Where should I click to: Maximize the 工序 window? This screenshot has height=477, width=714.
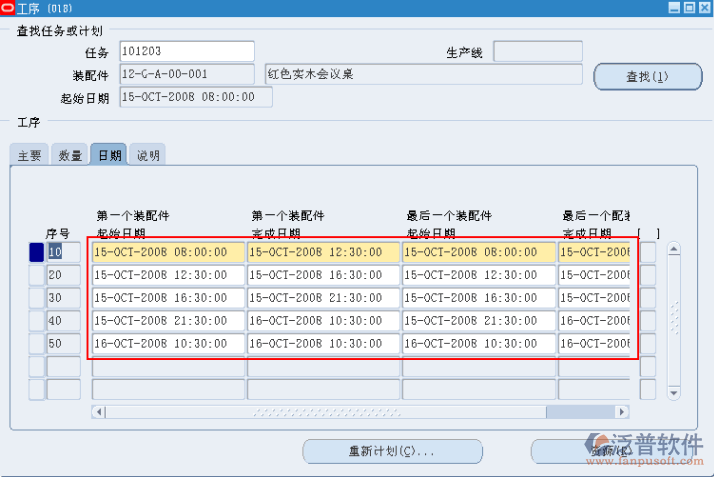689,8
